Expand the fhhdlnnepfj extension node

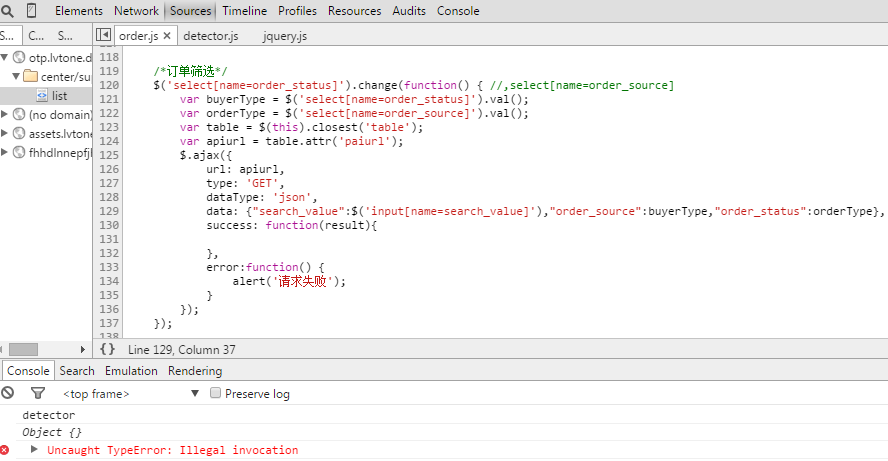point(5,152)
